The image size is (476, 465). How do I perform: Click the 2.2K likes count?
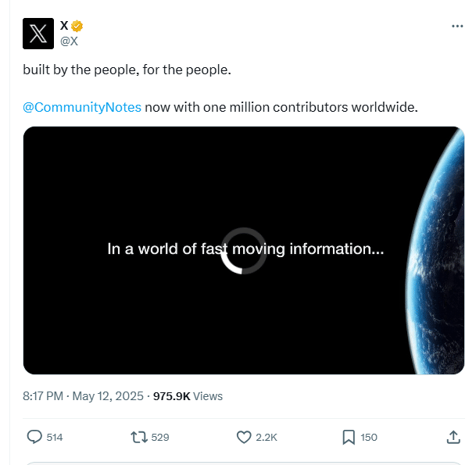coord(267,438)
